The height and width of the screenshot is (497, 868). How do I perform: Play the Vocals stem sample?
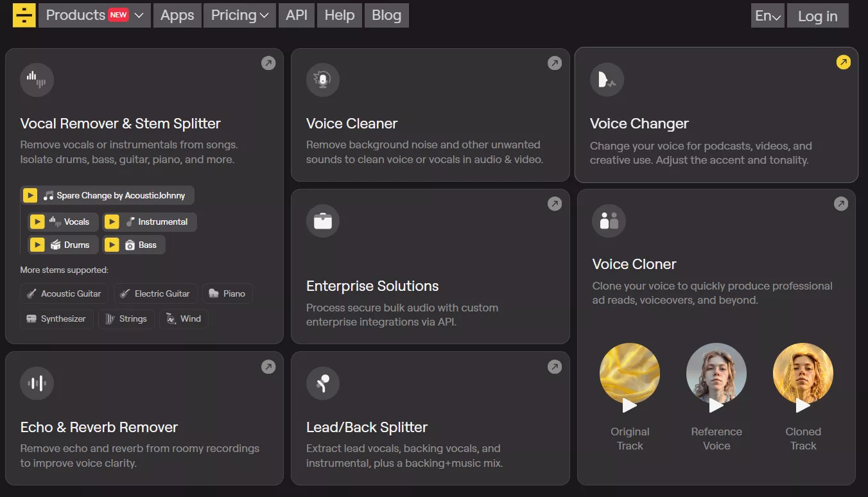pos(37,222)
